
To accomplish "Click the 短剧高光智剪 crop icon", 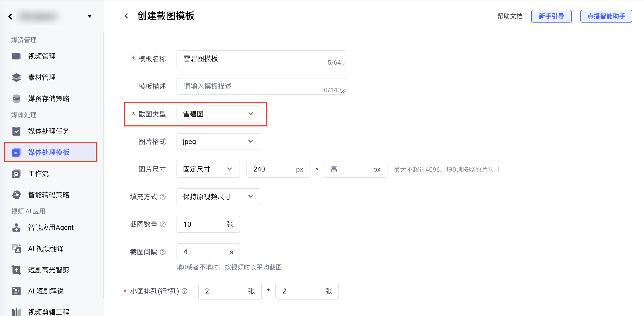I will click(x=16, y=270).
